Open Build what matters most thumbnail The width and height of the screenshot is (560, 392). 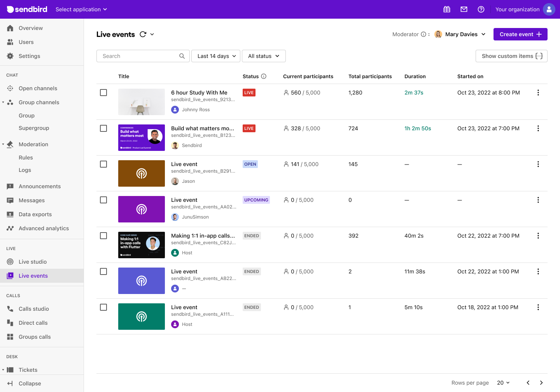pyautogui.click(x=142, y=138)
